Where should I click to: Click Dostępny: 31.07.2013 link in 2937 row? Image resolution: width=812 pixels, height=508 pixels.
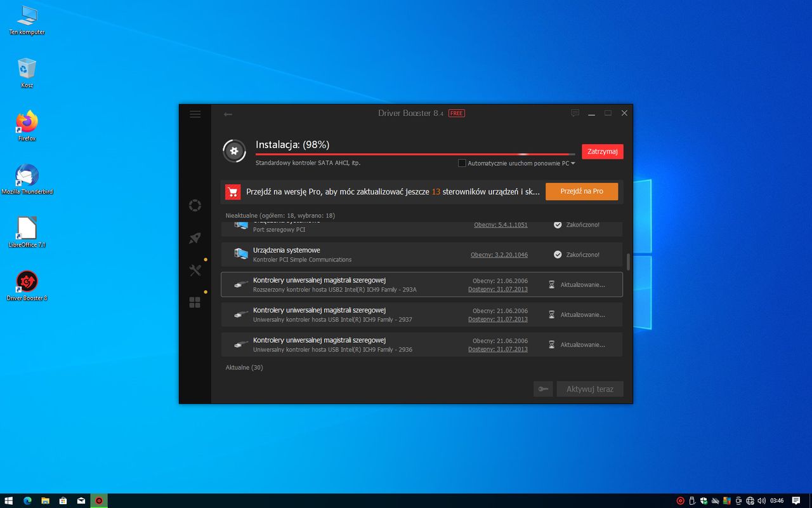pyautogui.click(x=498, y=319)
